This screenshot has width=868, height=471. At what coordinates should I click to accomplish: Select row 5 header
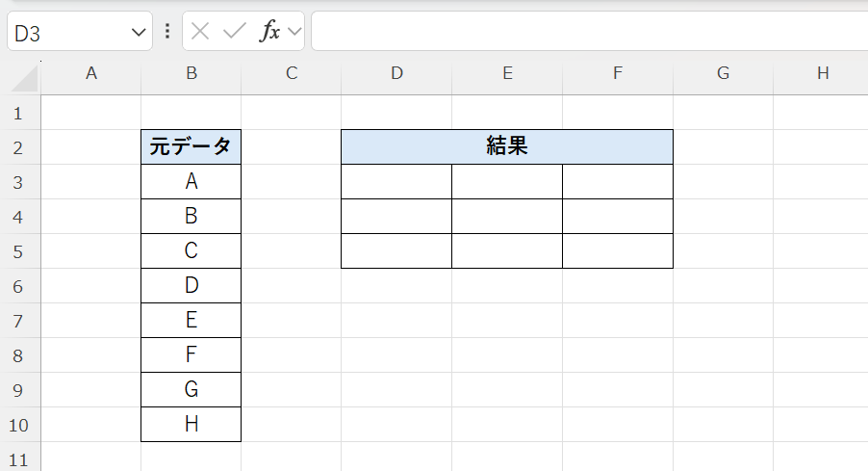pos(19,251)
